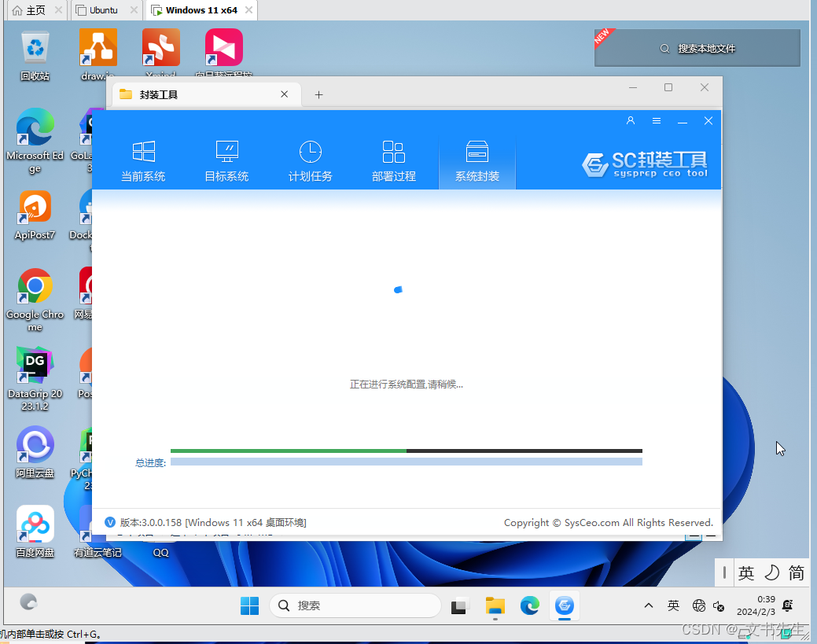Viewport: 817px width, 644px height.
Task: Open the 当前系统 section in SC tool
Action: (x=143, y=161)
